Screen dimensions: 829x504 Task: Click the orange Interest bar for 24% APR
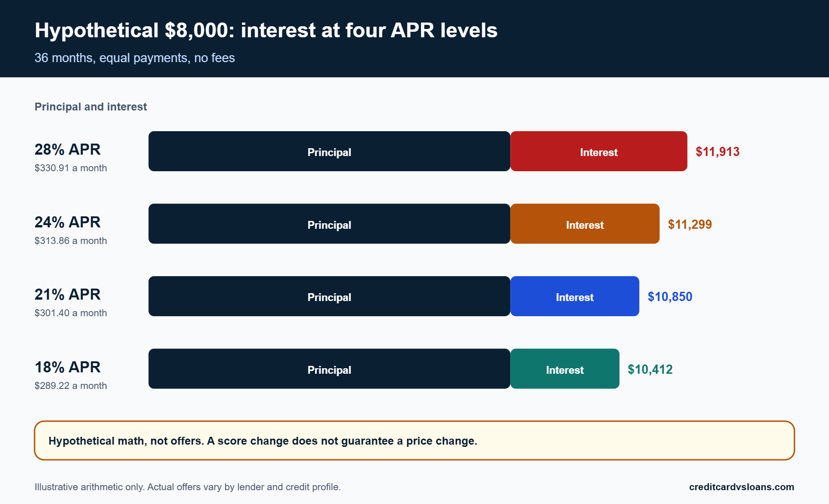[585, 224]
